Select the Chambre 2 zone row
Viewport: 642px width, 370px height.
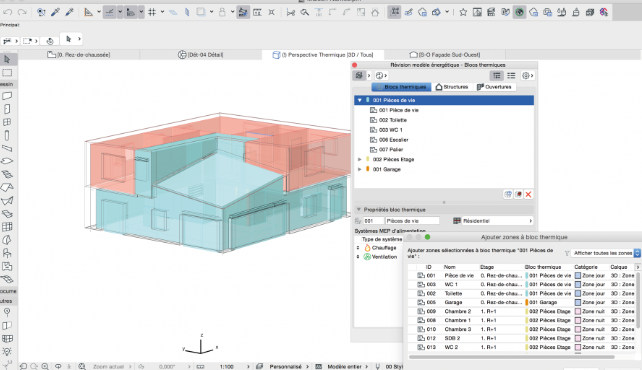pyautogui.click(x=521, y=311)
